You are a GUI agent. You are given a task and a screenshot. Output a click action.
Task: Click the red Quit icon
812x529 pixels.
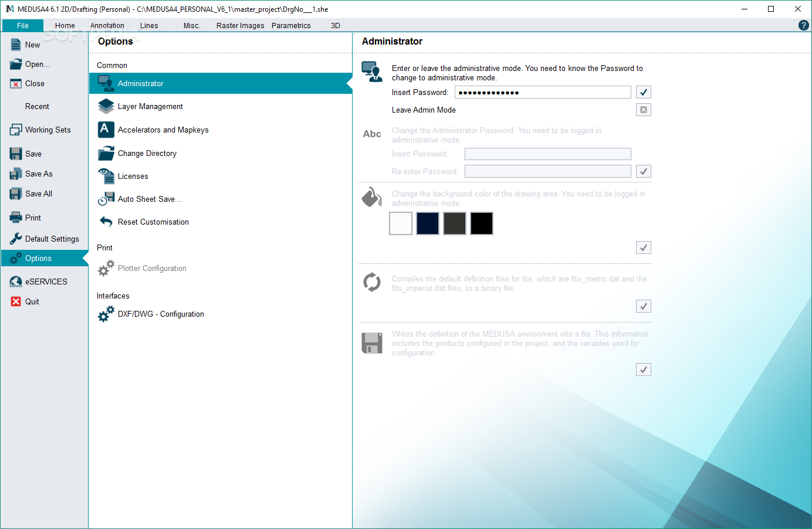point(16,301)
